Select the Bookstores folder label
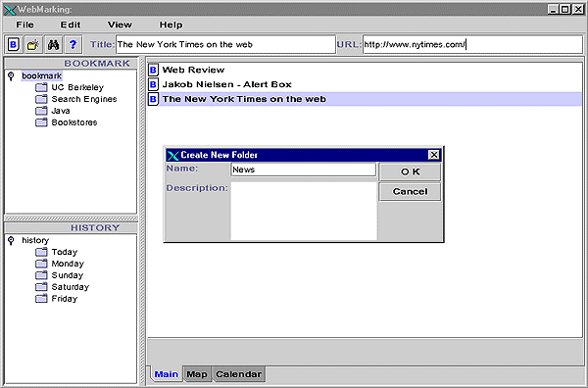Screen dimensions: 588x388 74,122
